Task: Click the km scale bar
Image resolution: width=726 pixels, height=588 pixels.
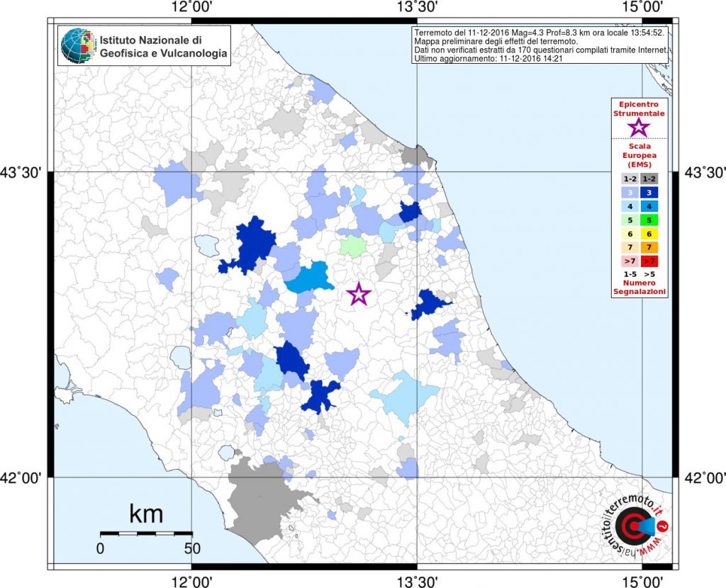Action: (x=146, y=533)
